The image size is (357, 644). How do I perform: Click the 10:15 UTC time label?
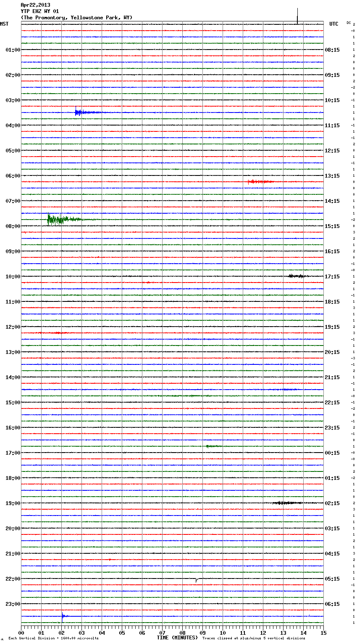click(x=332, y=100)
